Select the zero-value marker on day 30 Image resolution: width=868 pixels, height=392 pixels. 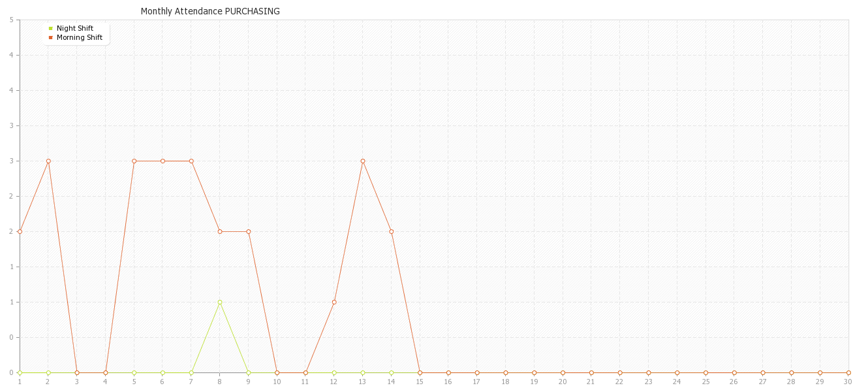pyautogui.click(x=848, y=372)
